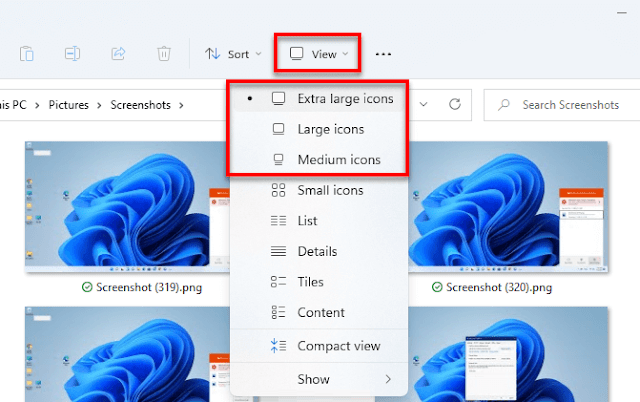The width and height of the screenshot is (640, 402).
Task: Toggle Compact view
Action: (319, 346)
